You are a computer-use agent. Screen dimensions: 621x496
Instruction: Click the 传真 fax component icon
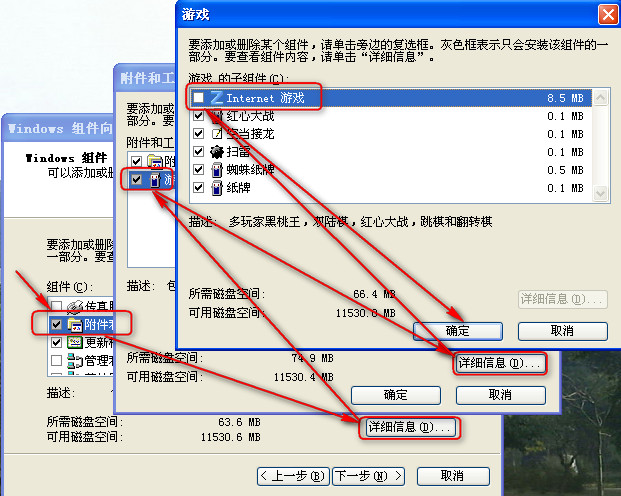[74, 306]
